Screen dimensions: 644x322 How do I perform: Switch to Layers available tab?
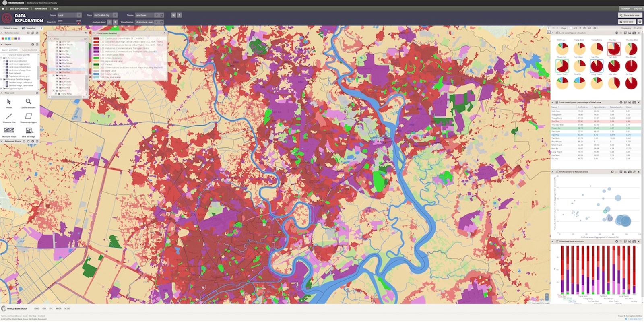click(10, 50)
